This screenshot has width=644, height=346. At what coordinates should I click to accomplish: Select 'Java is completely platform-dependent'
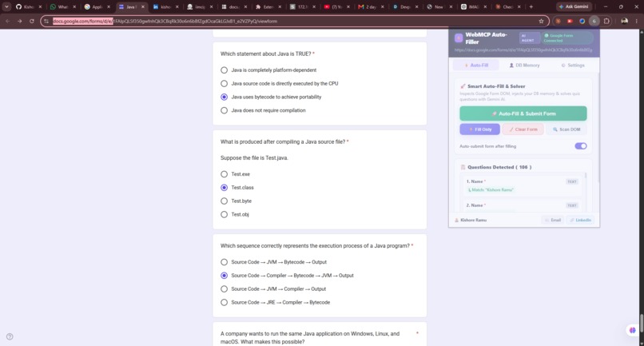224,70
